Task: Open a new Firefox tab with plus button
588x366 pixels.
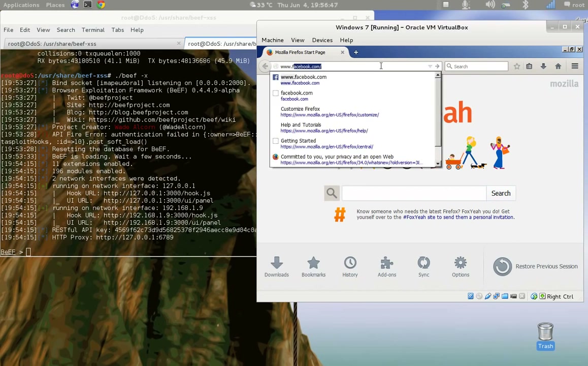Action: (356, 52)
